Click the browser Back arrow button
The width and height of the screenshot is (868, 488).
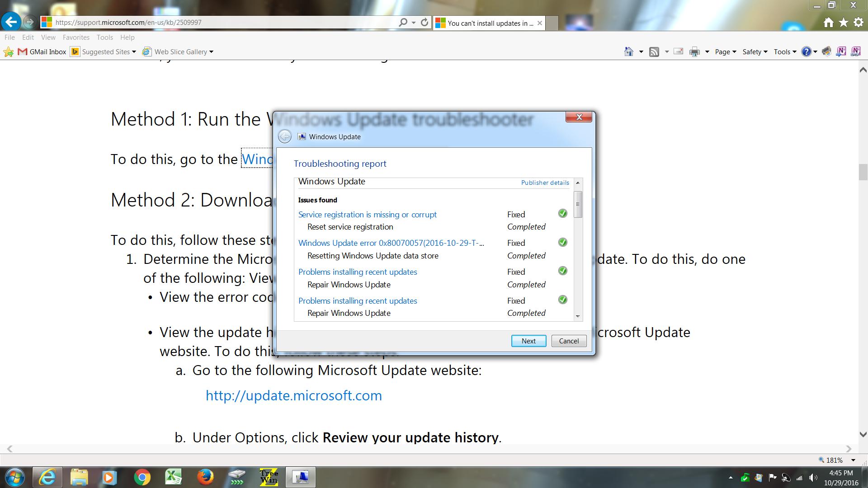point(11,21)
